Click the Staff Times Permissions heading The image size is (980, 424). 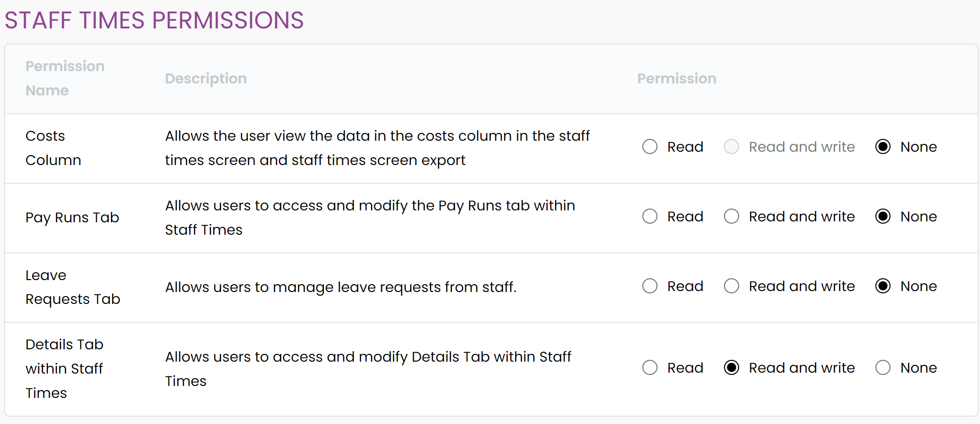click(x=154, y=21)
